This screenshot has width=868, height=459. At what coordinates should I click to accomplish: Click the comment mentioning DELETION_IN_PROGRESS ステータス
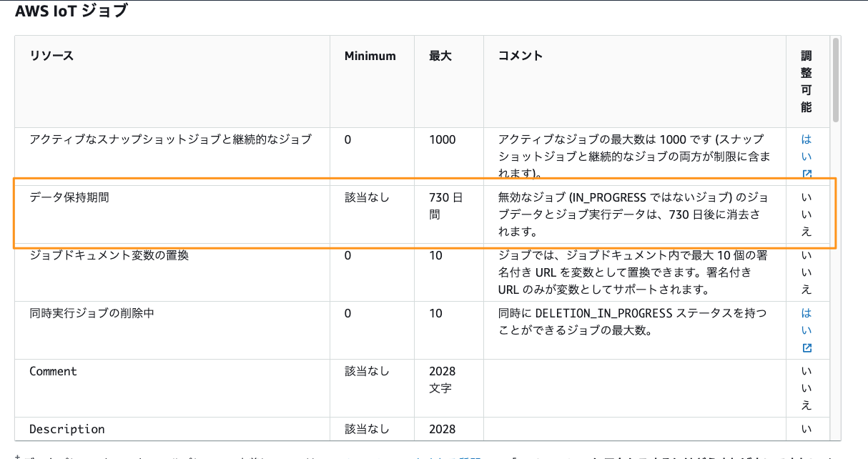pyautogui.click(x=632, y=322)
